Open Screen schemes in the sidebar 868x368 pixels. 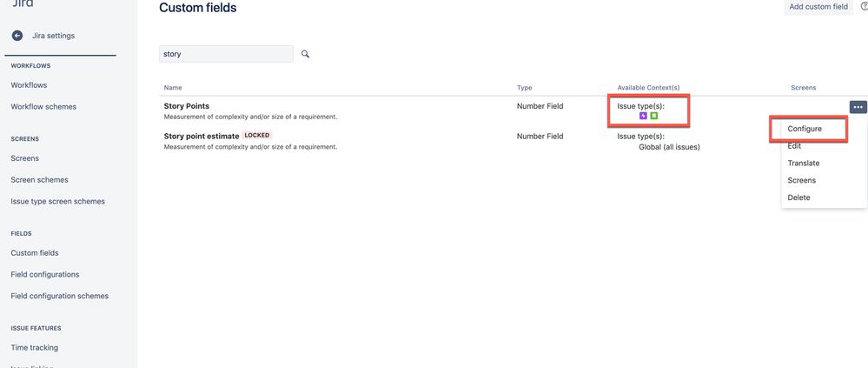coord(39,179)
